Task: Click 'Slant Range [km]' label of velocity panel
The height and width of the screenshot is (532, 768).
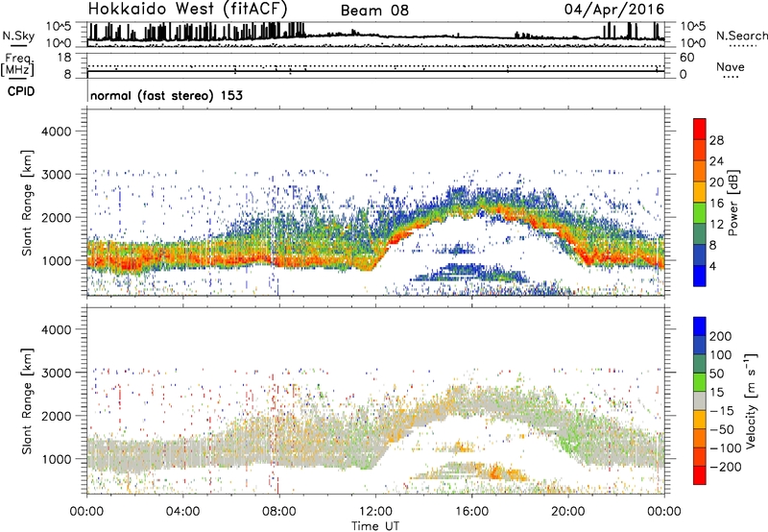Action: (x=27, y=401)
